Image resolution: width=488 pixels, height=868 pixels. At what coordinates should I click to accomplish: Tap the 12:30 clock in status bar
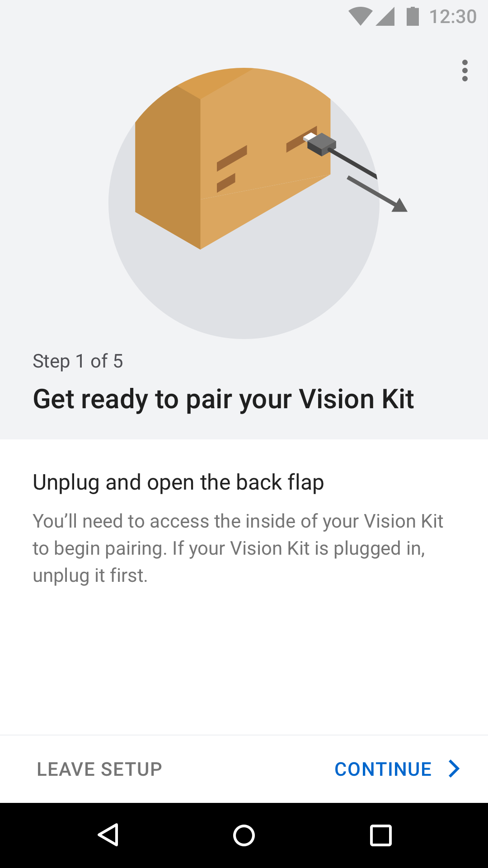pyautogui.click(x=453, y=17)
